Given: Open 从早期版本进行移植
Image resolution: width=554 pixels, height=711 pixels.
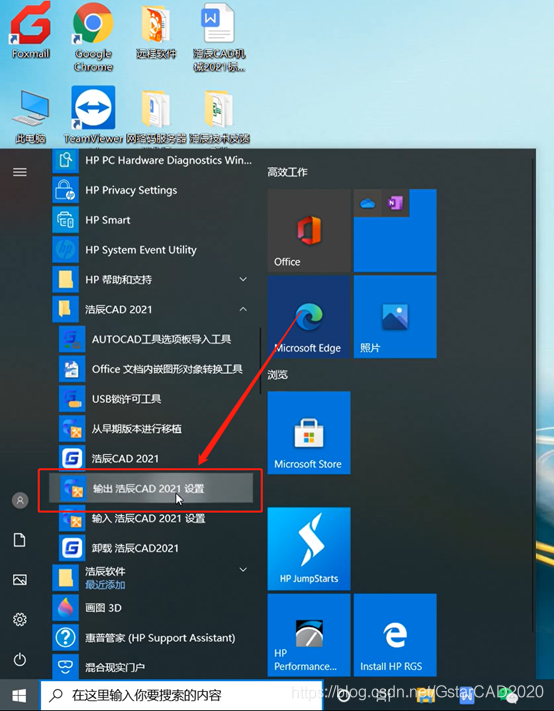Looking at the screenshot, I should 157,429.
